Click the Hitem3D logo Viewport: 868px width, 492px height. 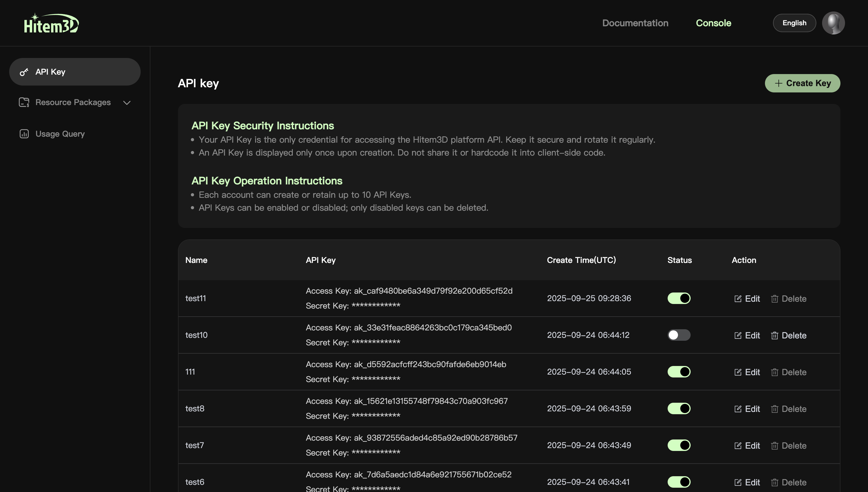pos(51,23)
